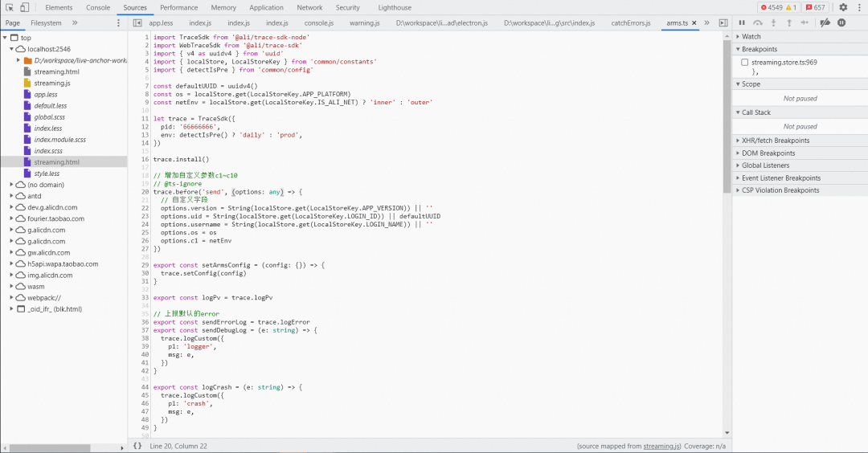Expand the webpack:// node
The width and height of the screenshot is (868, 453).
(x=11, y=297)
